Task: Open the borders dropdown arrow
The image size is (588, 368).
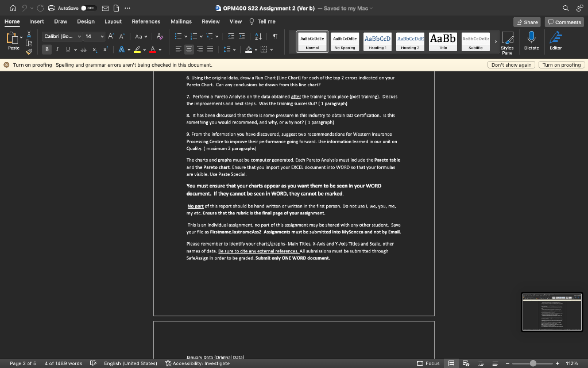Action: click(x=272, y=49)
